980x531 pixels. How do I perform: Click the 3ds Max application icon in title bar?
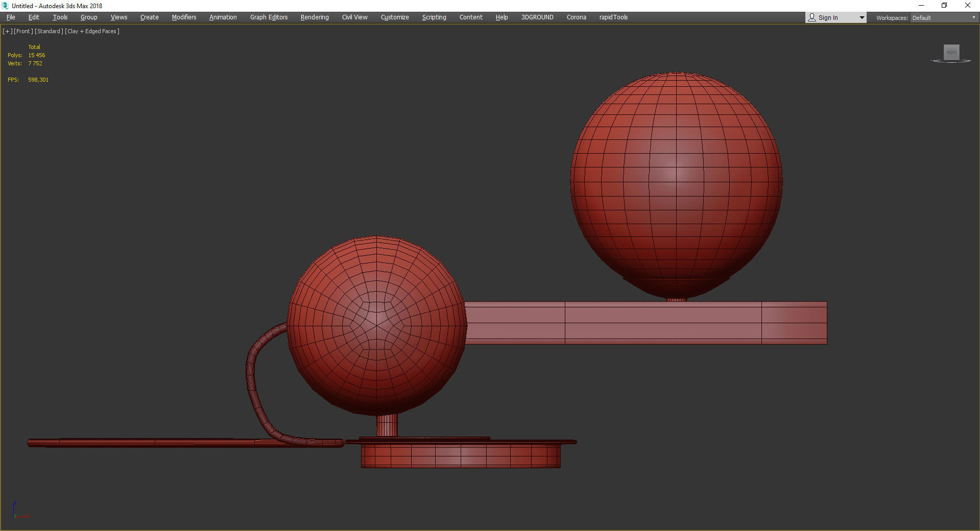[6, 6]
